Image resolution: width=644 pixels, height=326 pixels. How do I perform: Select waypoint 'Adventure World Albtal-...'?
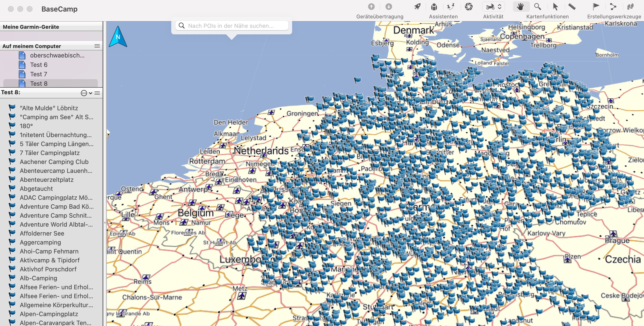(56, 224)
